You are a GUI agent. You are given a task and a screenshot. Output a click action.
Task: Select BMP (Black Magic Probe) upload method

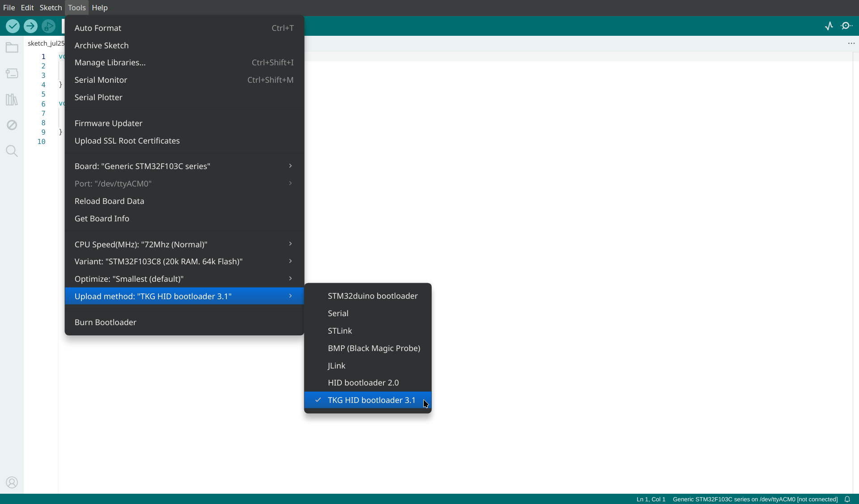tap(368, 348)
